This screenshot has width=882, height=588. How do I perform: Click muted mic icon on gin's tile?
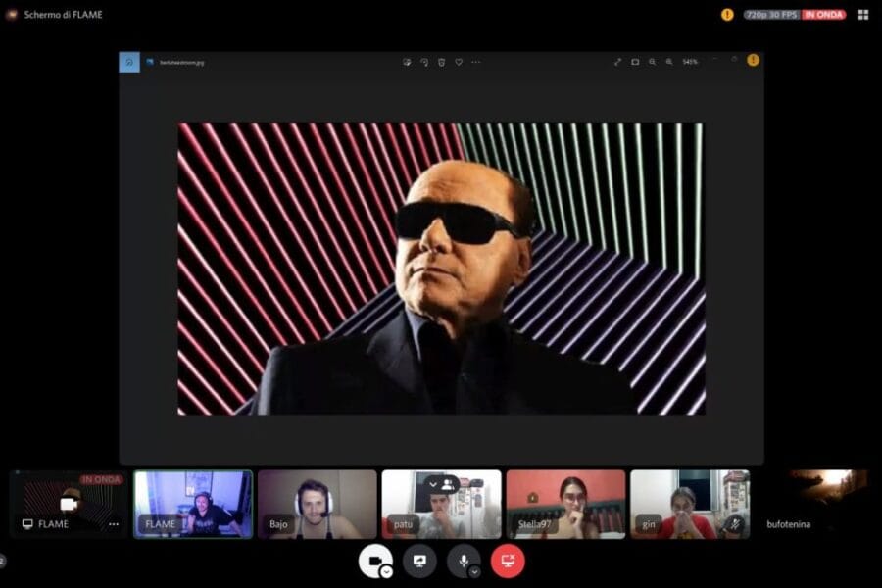click(x=735, y=524)
